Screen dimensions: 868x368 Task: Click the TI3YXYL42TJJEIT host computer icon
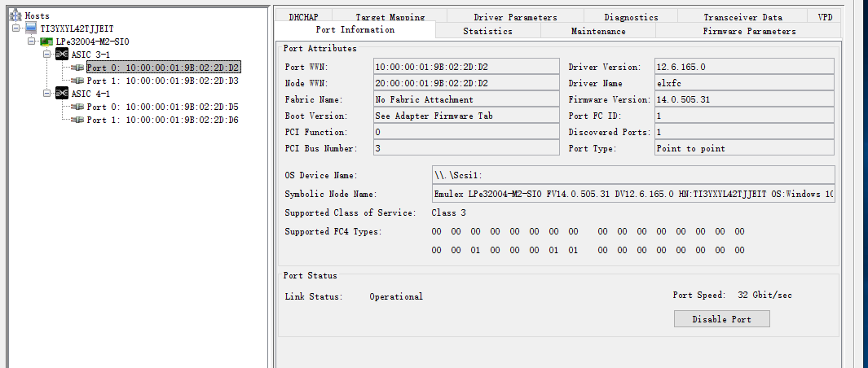click(31, 28)
